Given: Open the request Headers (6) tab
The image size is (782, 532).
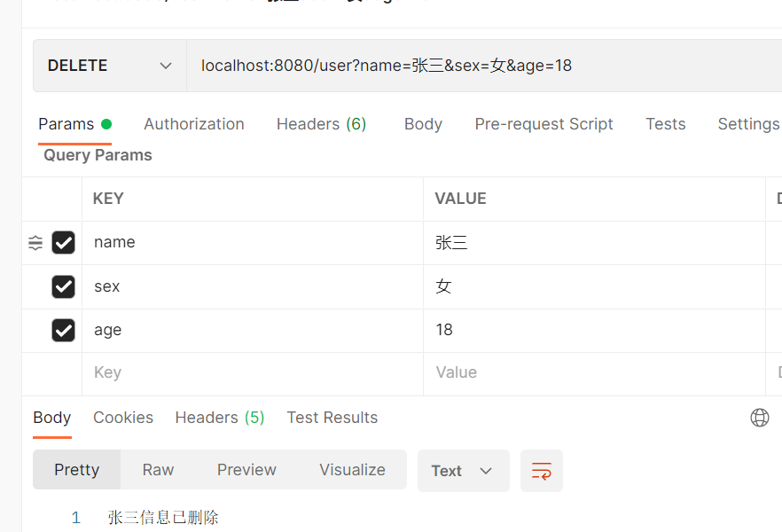Looking at the screenshot, I should (322, 123).
